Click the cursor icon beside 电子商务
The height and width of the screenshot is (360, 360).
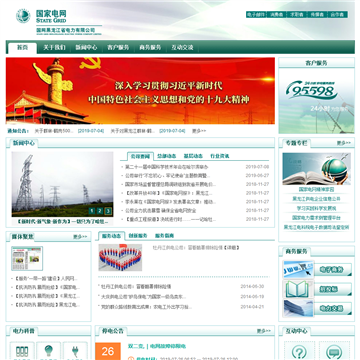(x=298, y=269)
